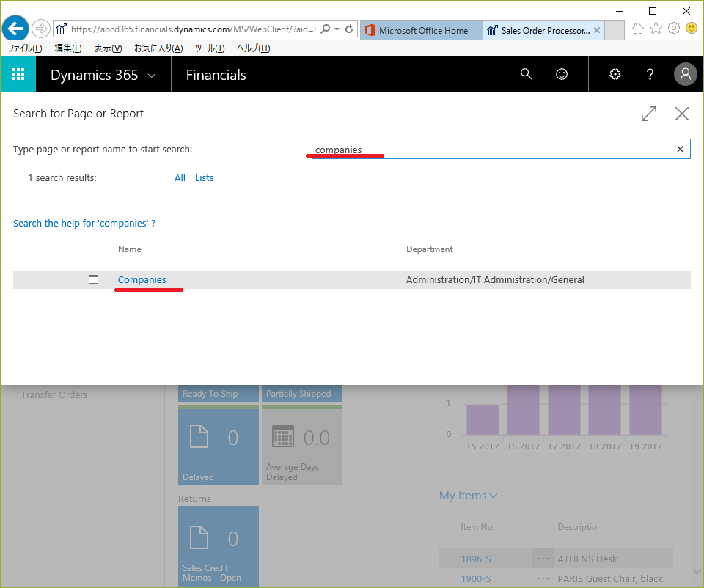This screenshot has width=704, height=588.
Task: Open the ellipsis menu for 1900-S
Action: pos(543,578)
